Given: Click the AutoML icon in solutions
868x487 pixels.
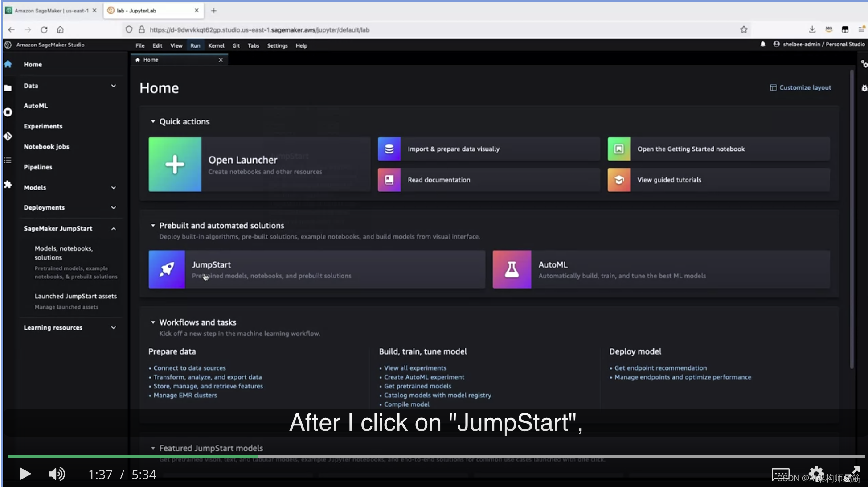Looking at the screenshot, I should click(511, 269).
